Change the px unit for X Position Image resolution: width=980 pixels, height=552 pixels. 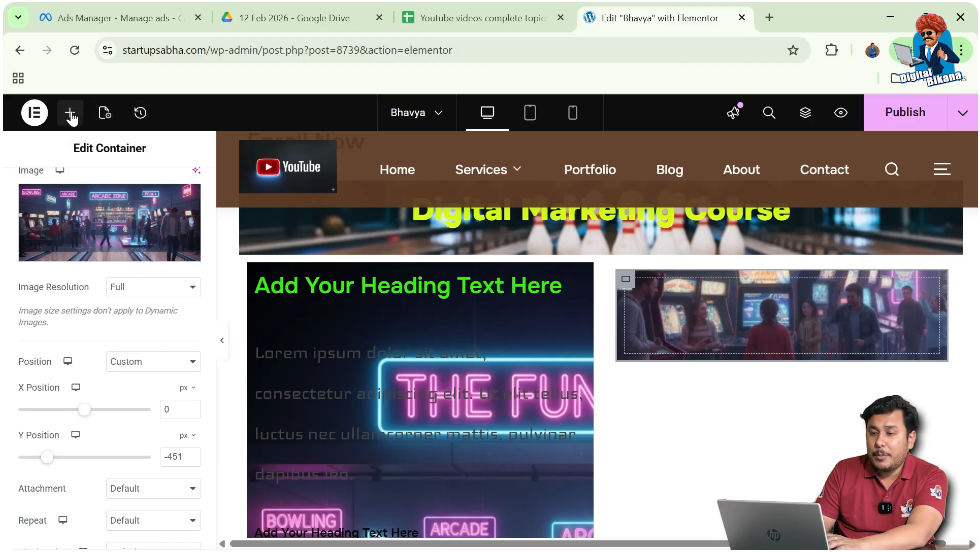click(x=188, y=388)
